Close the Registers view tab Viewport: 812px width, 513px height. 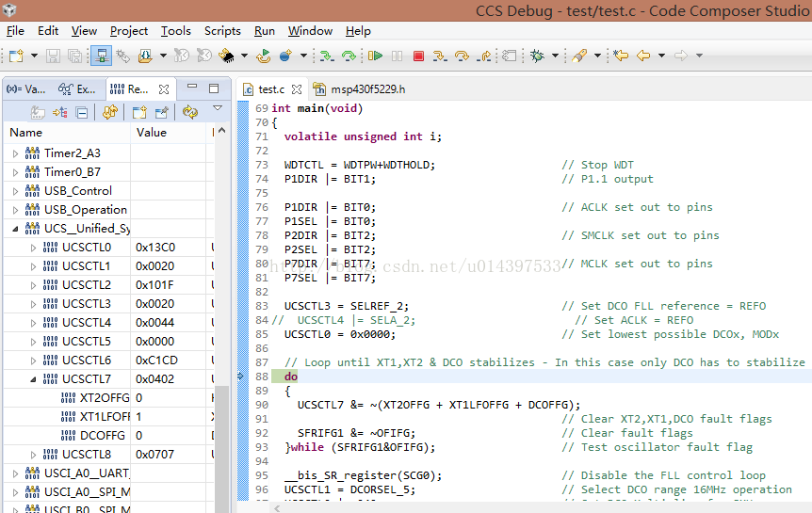(x=164, y=89)
